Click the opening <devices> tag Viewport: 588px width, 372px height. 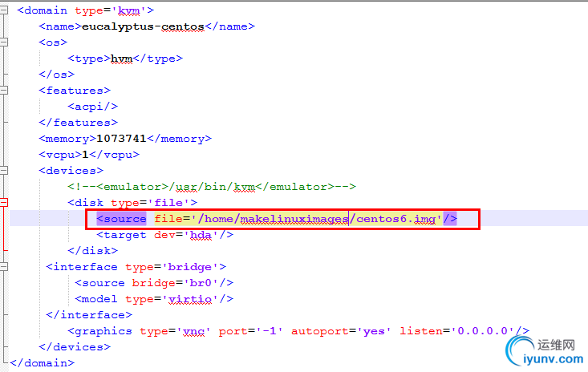71,171
